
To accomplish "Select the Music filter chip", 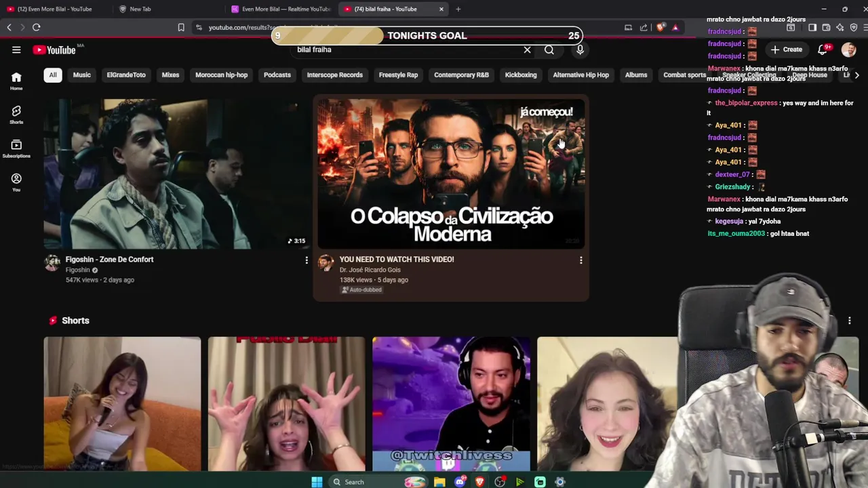I will (x=81, y=75).
